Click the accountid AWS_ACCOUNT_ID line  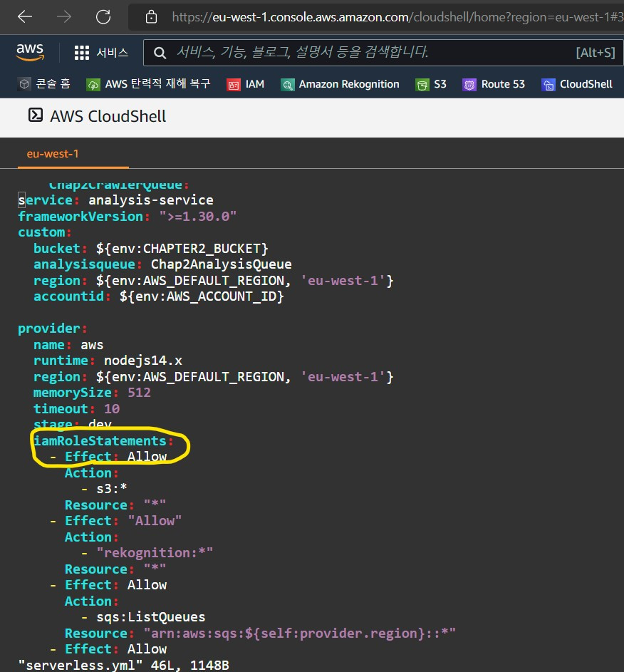[x=159, y=296]
